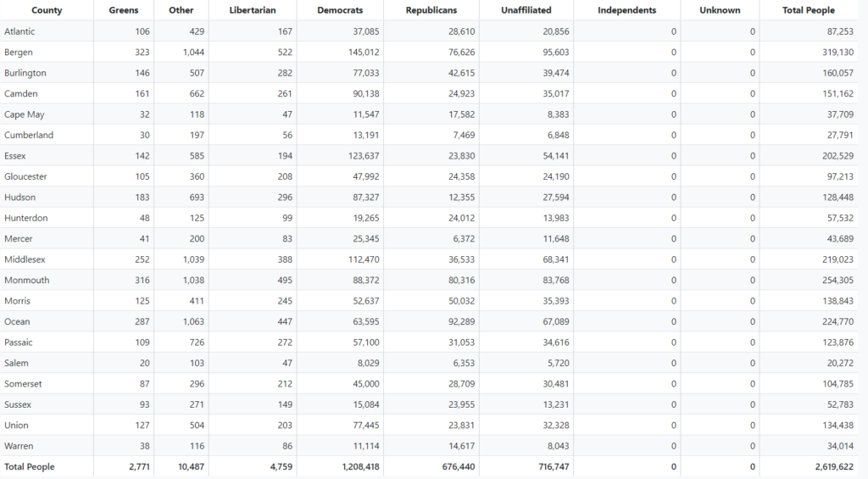Click the Independents column header
868x479 pixels.
point(626,10)
